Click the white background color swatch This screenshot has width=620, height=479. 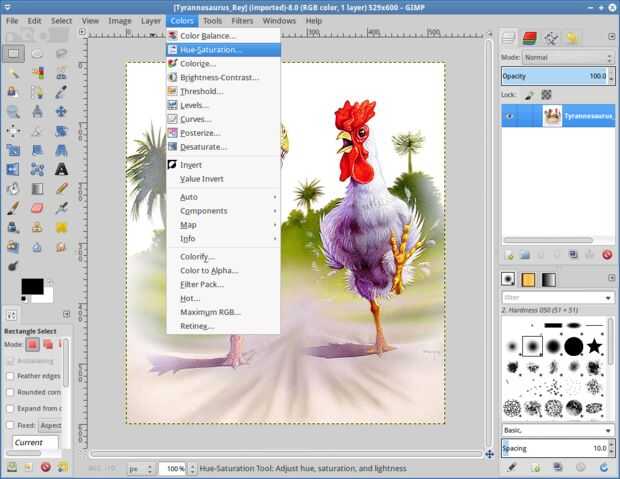47,297
